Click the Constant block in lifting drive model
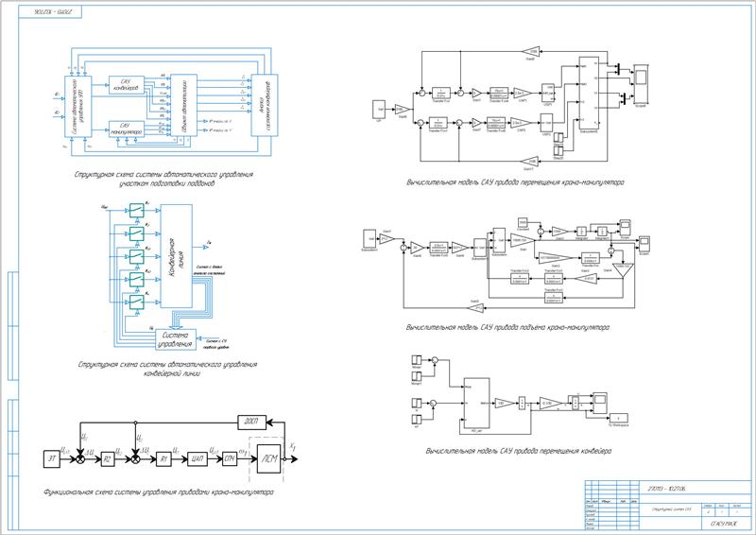Image resolution: width=756 pixels, height=535 pixels. pyautogui.click(x=524, y=222)
